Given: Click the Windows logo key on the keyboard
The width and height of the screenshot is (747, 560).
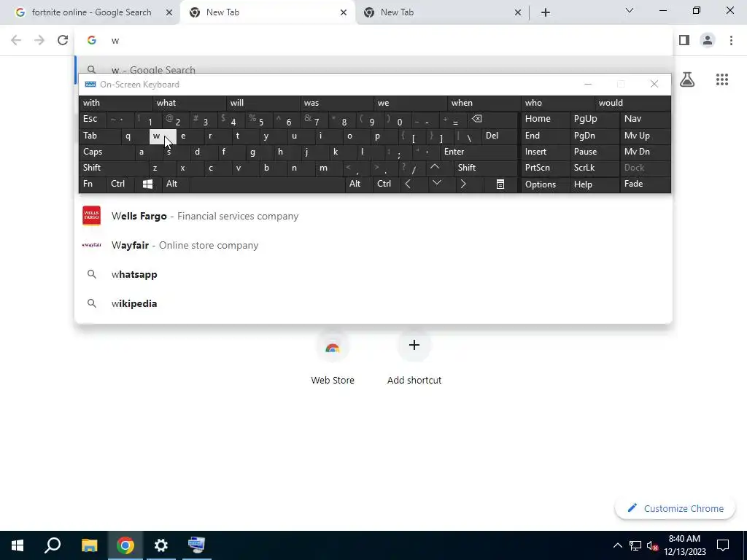Looking at the screenshot, I should 147,184.
